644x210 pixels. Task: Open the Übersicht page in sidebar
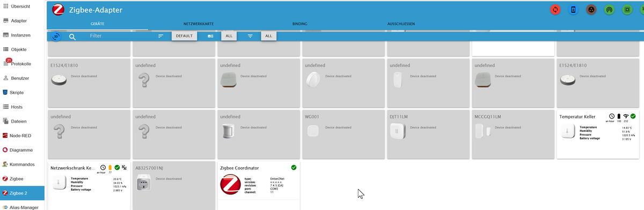pos(22,6)
